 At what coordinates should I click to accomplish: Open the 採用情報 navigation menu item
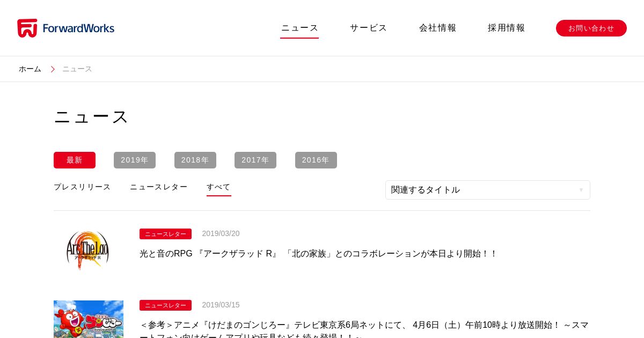pos(506,28)
